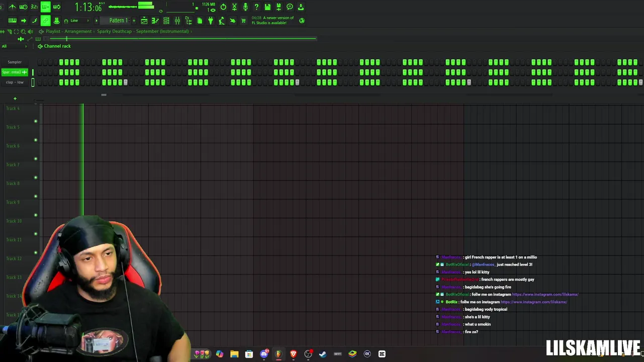Open the Playlist menu arrow
This screenshot has height=362, width=644.
[41, 31]
